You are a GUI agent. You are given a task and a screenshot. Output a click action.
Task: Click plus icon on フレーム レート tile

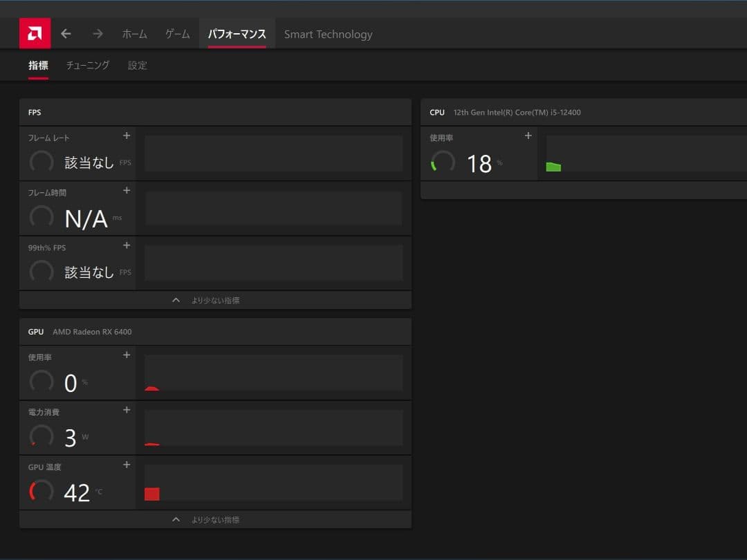point(127,136)
